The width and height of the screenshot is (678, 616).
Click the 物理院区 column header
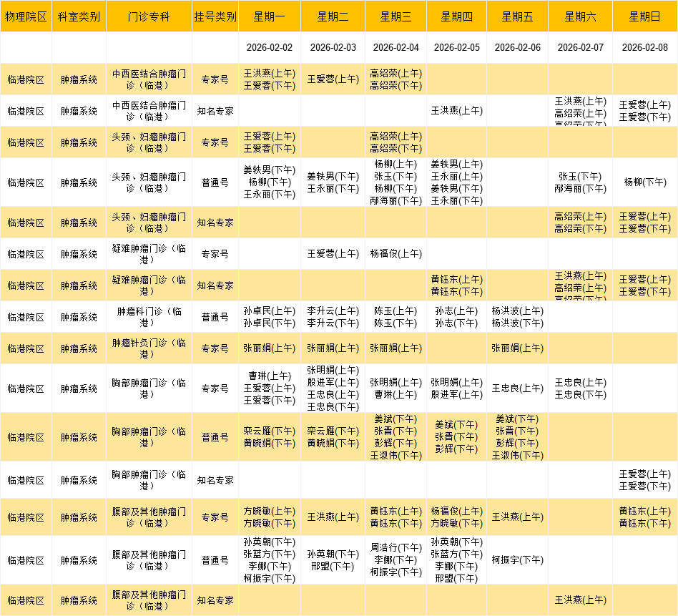coord(26,16)
